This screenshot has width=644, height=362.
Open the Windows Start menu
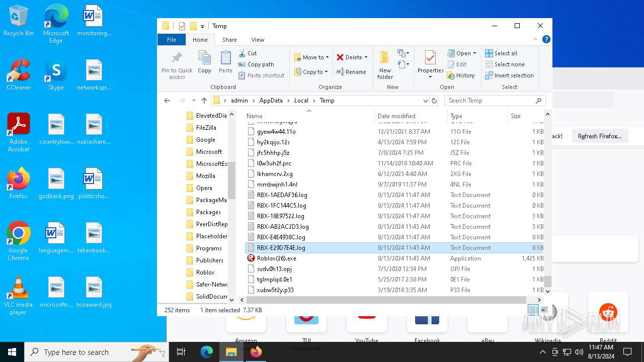12,352
